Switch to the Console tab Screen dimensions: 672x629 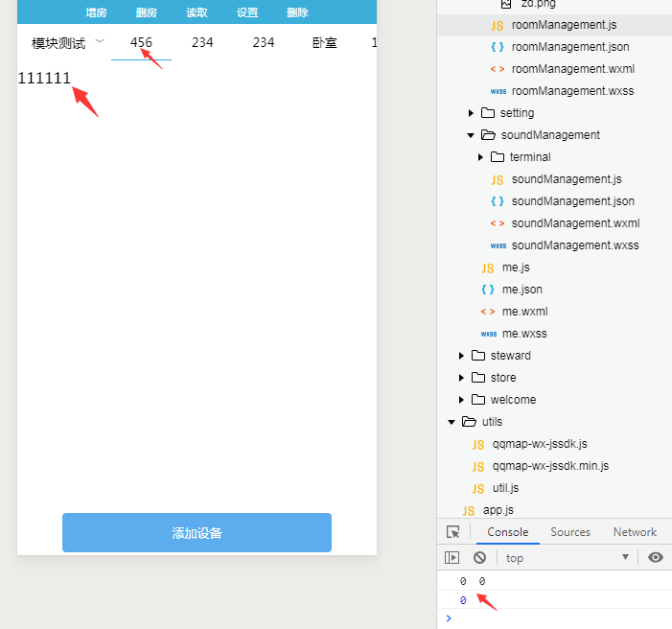click(x=507, y=532)
